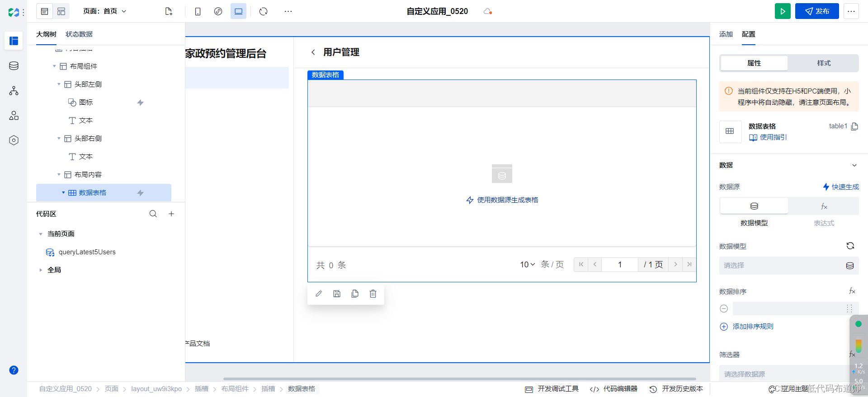Viewport: 868px width, 397px height.
Task: Collapse the 布局组件 tree node
Action: [54, 66]
